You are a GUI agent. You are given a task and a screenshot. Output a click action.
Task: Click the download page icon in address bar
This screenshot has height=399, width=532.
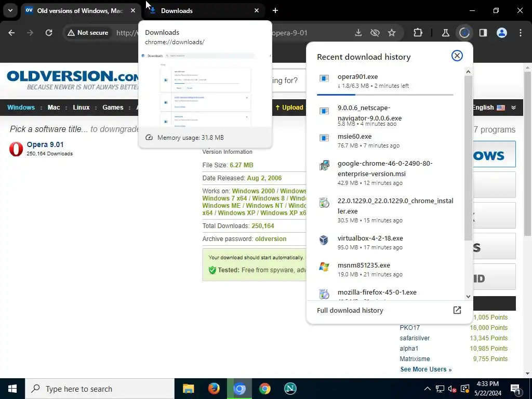point(358,33)
